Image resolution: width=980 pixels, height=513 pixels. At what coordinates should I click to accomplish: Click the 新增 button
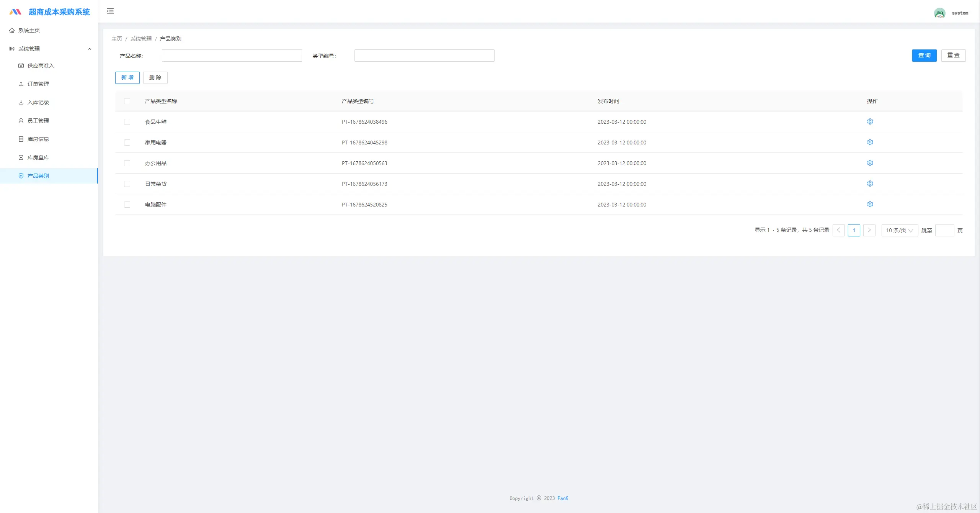point(127,78)
